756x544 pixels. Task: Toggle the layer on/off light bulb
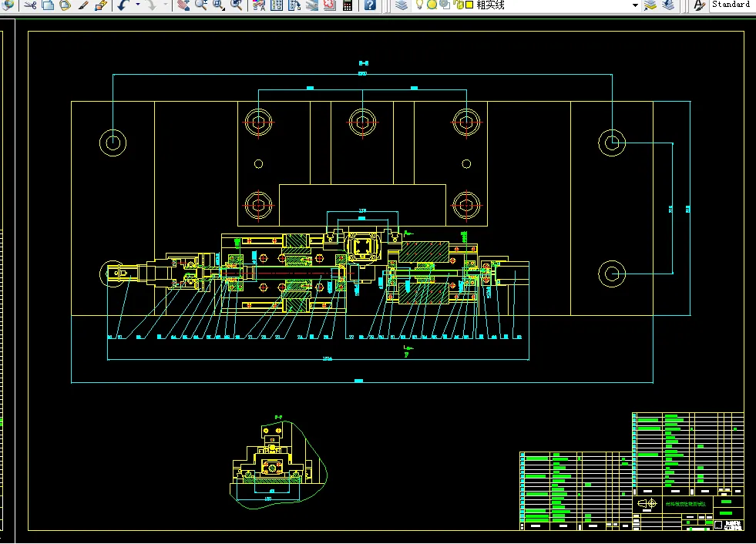coord(419,5)
